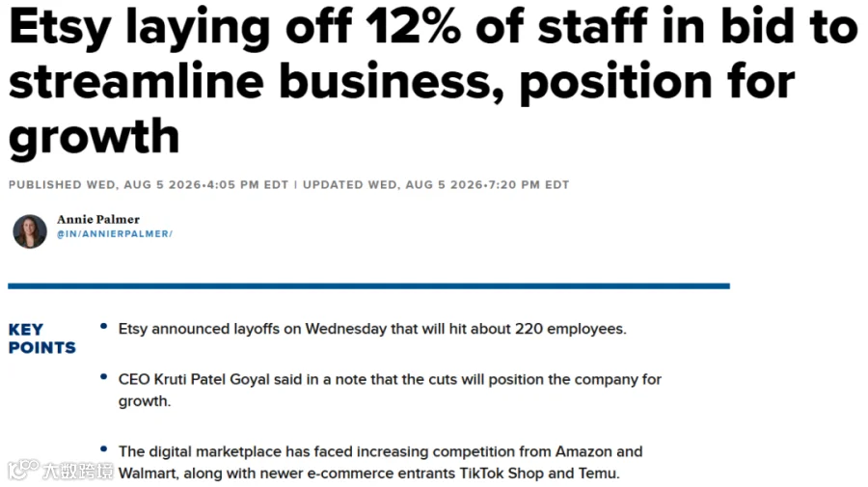Viewport: 868px width, 487px height.
Task: Click the Updated 7:20 PM EDT timestamp
Action: point(436,185)
